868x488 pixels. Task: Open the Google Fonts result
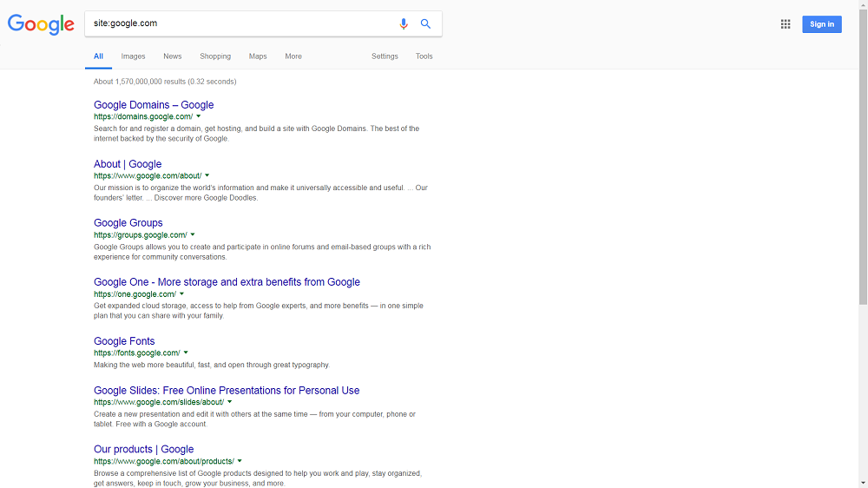click(124, 341)
